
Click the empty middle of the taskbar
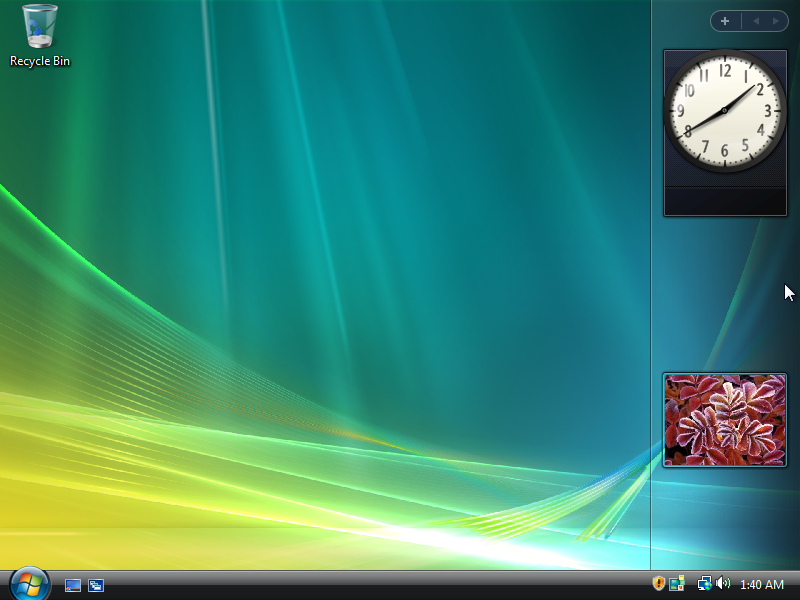[380, 585]
